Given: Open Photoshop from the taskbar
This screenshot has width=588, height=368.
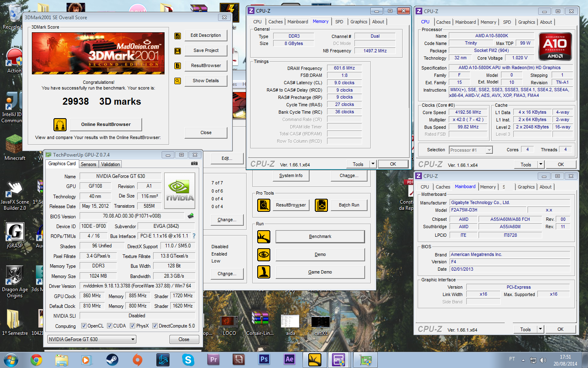Looking at the screenshot, I should [264, 360].
